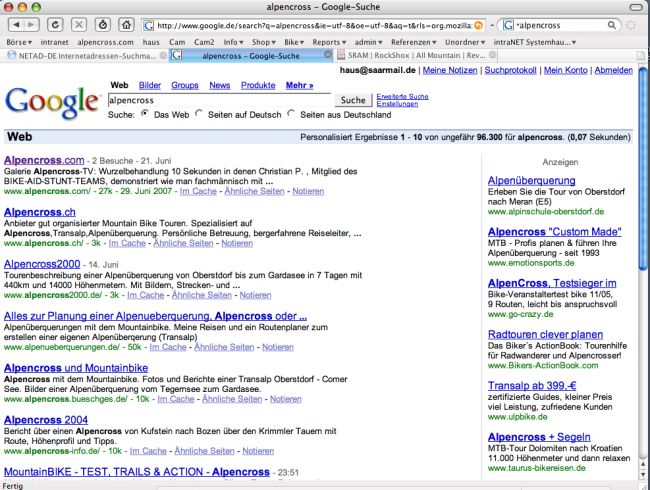Click the magnifying glass search icon

pyautogui.click(x=612, y=25)
